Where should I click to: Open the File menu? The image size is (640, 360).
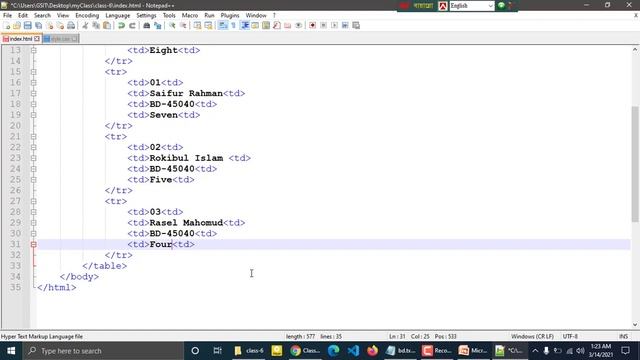point(7,16)
